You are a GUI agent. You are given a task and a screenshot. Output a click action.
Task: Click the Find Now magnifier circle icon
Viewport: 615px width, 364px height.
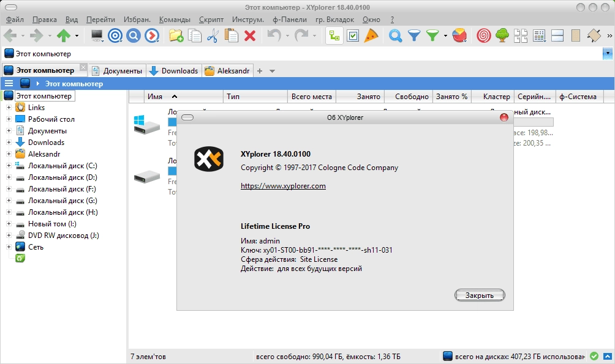click(134, 35)
